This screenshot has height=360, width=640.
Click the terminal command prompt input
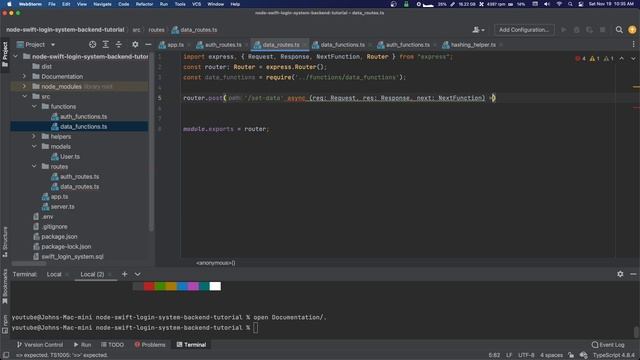click(x=256, y=328)
